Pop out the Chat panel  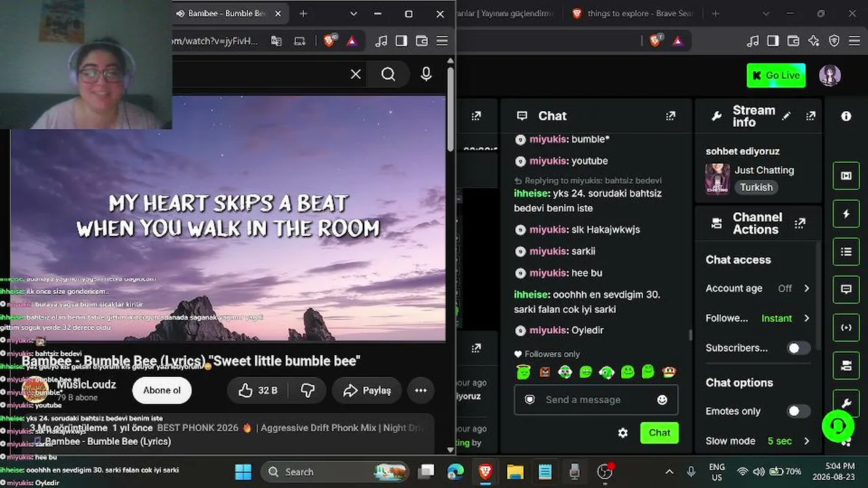[671, 116]
